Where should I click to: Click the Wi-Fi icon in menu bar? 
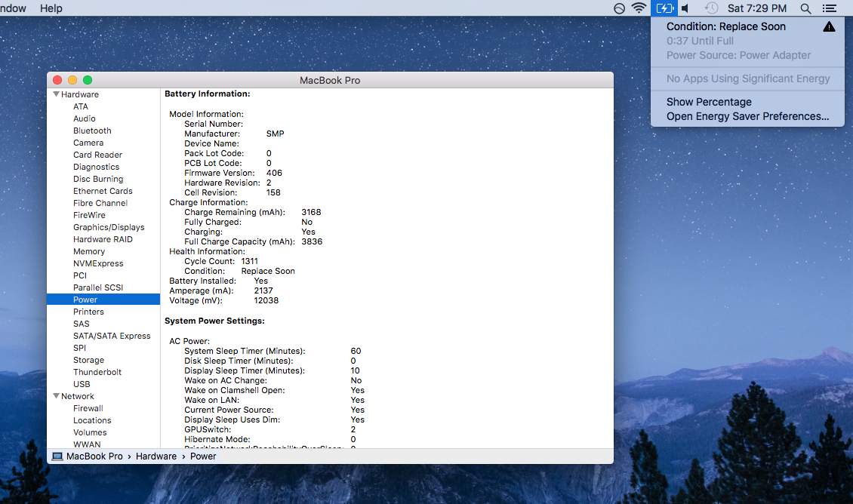click(639, 8)
